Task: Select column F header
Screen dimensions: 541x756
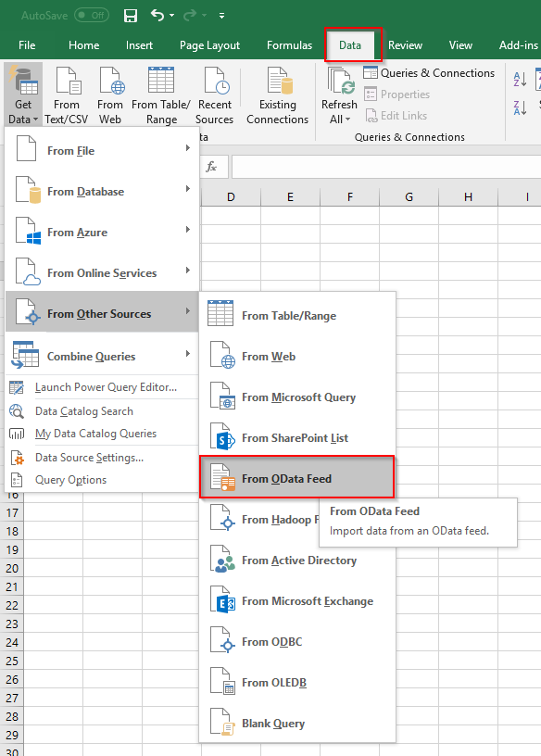Action: click(350, 196)
